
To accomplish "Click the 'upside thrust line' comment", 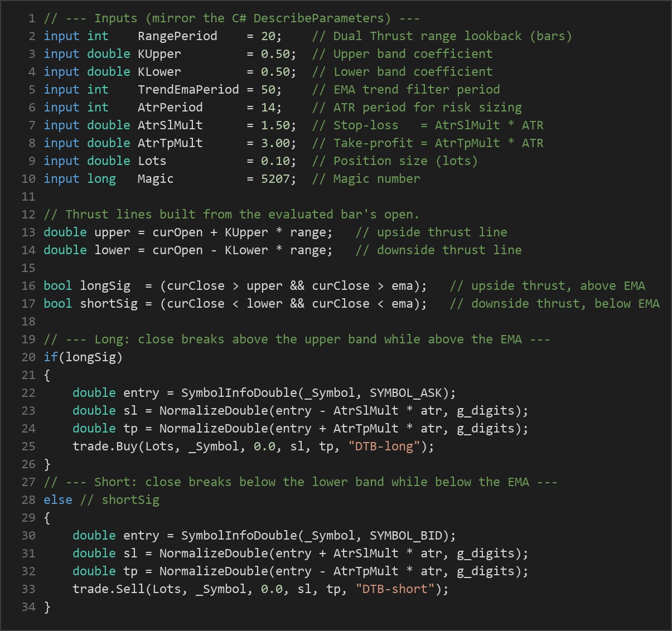I will [432, 232].
